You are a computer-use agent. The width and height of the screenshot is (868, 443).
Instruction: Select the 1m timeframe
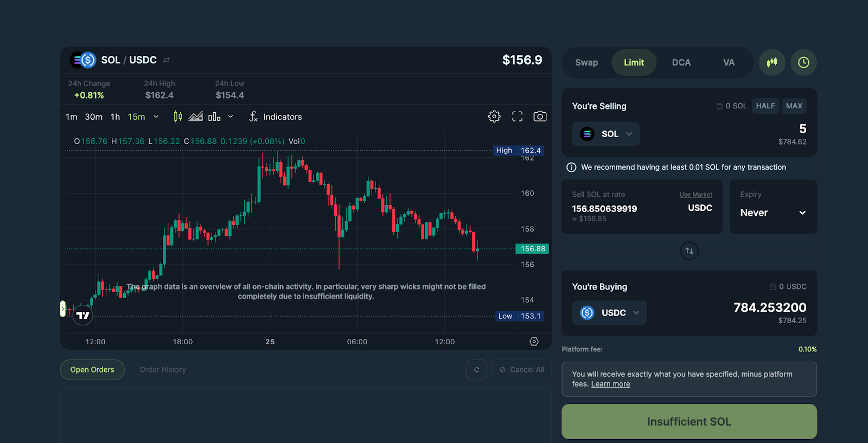72,117
